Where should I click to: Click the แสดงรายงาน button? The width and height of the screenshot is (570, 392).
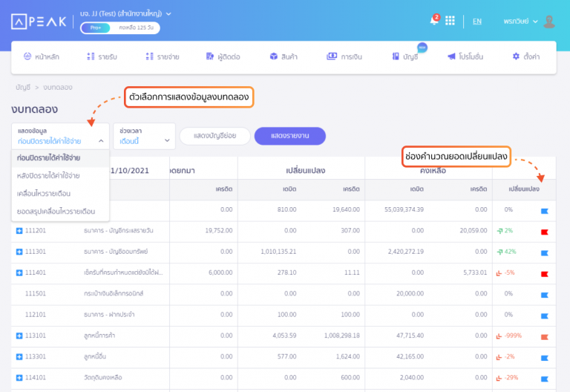click(289, 136)
